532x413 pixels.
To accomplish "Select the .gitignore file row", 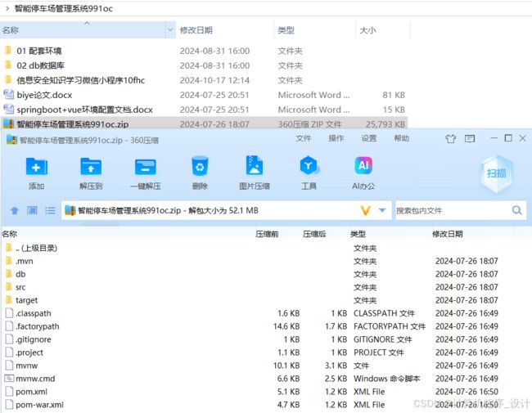I will [252, 339].
